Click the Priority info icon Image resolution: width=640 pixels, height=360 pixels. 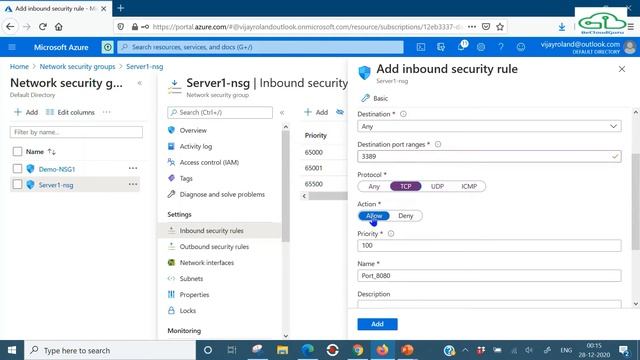(x=391, y=233)
